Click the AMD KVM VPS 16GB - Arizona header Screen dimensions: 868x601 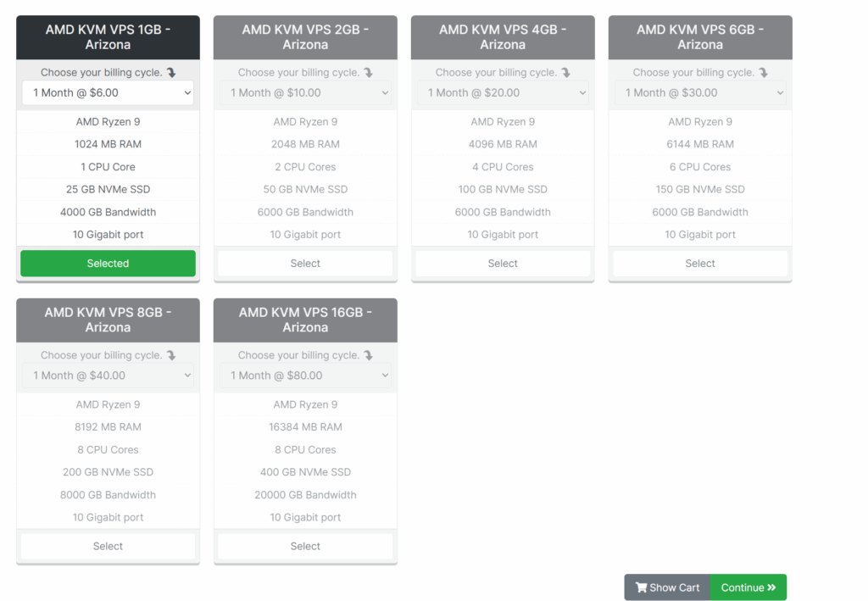pyautogui.click(x=305, y=320)
